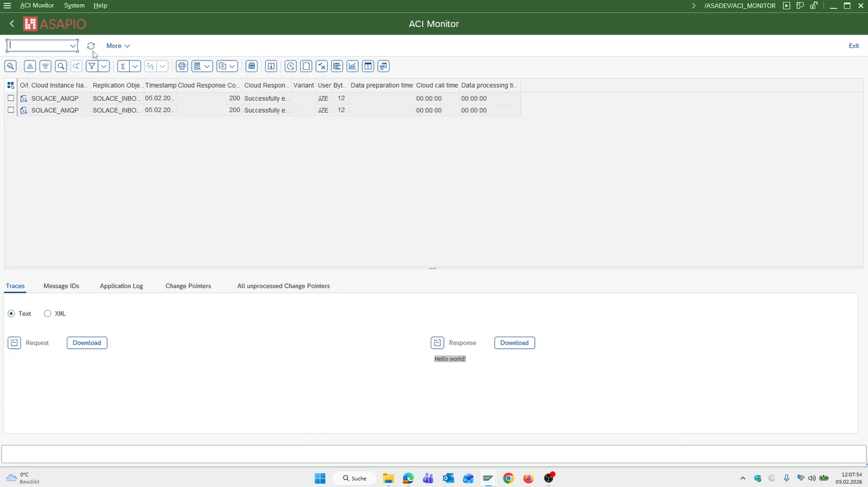The image size is (868, 487).
Task: Click the Response trace icon
Action: [x=437, y=343]
